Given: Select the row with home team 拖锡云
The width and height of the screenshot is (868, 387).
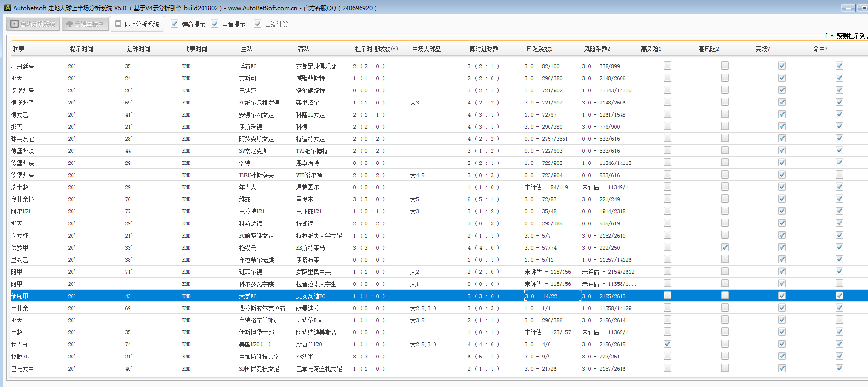Looking at the screenshot, I should 248,248.
